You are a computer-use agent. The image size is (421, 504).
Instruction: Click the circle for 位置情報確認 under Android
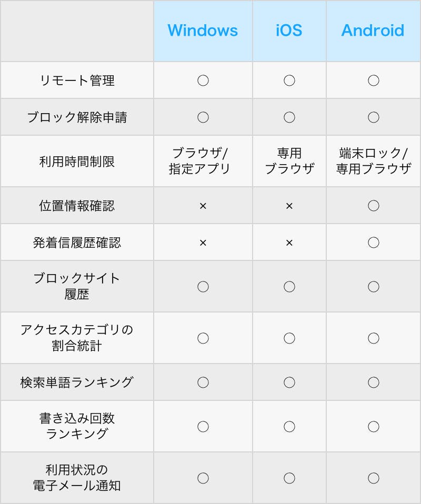click(374, 206)
